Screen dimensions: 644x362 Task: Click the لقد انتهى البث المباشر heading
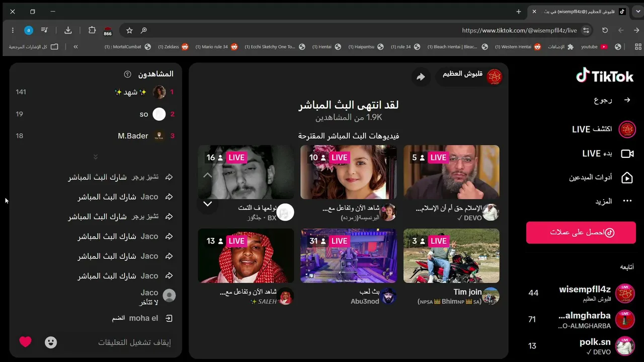click(x=349, y=105)
